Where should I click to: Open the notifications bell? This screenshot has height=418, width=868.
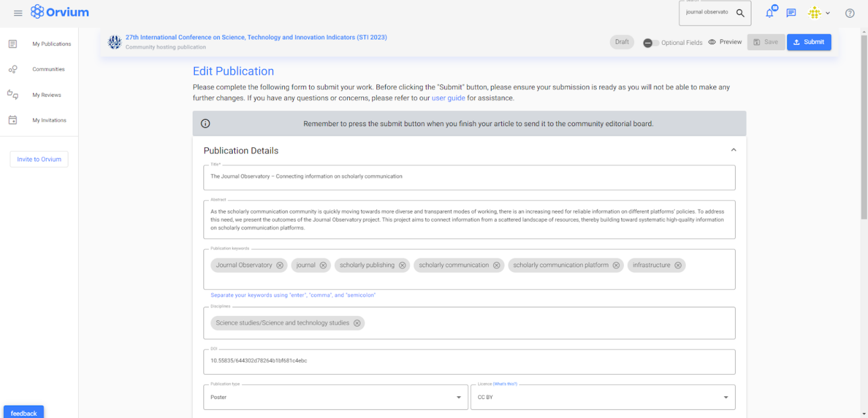pyautogui.click(x=770, y=13)
